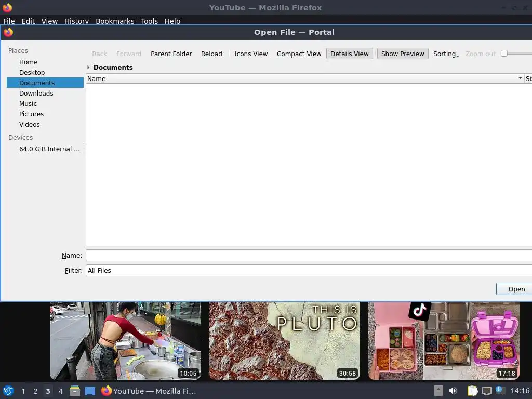532x399 pixels.
Task: Click Reload in the dialog toolbar
Action: coord(211,54)
